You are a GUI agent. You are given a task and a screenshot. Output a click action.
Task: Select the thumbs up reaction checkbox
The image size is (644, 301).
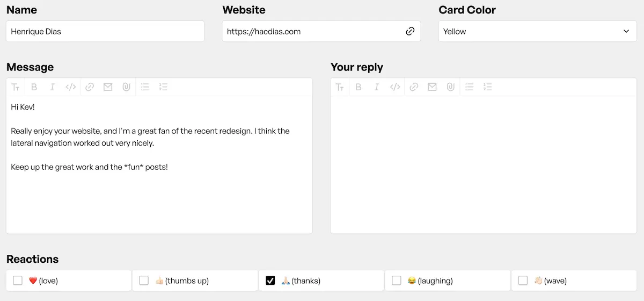pos(144,281)
